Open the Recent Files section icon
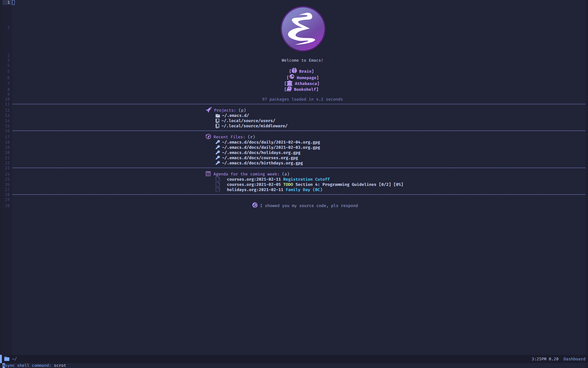This screenshot has height=368, width=588. [208, 136]
